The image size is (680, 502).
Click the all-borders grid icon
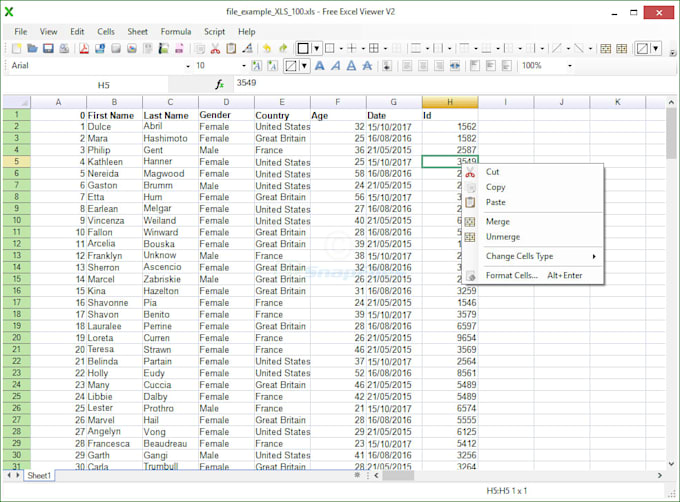(374, 49)
